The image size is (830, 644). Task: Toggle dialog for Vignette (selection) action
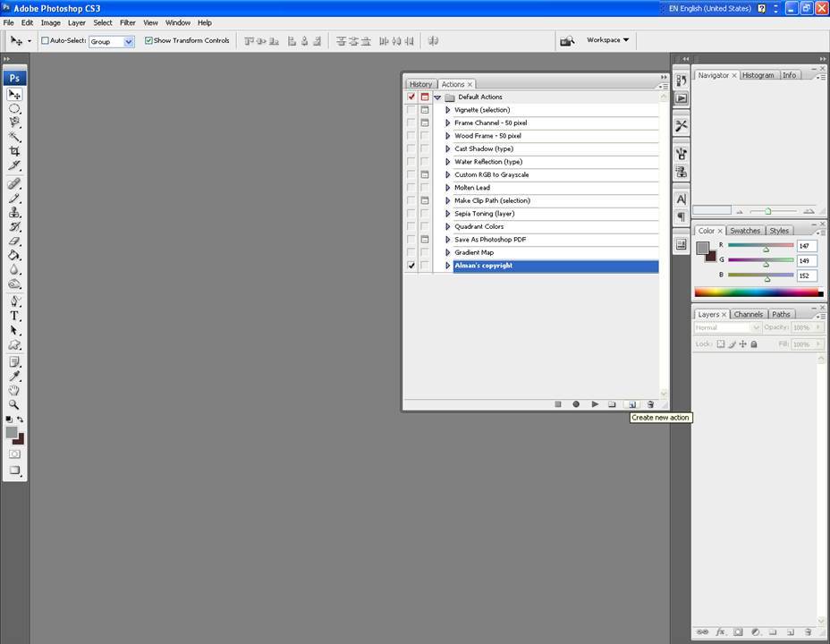pyautogui.click(x=425, y=110)
